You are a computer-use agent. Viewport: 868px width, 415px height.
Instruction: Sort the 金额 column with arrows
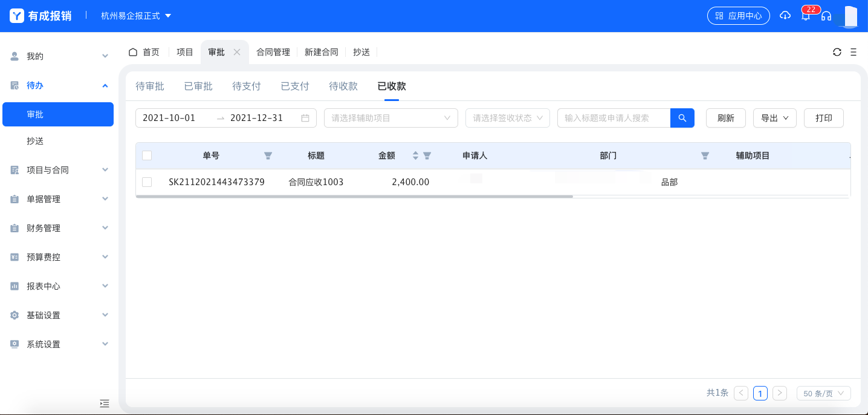pos(415,155)
